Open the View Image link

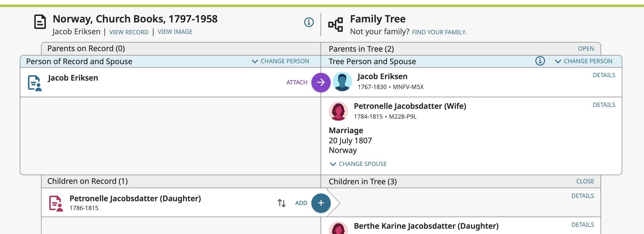tap(175, 32)
